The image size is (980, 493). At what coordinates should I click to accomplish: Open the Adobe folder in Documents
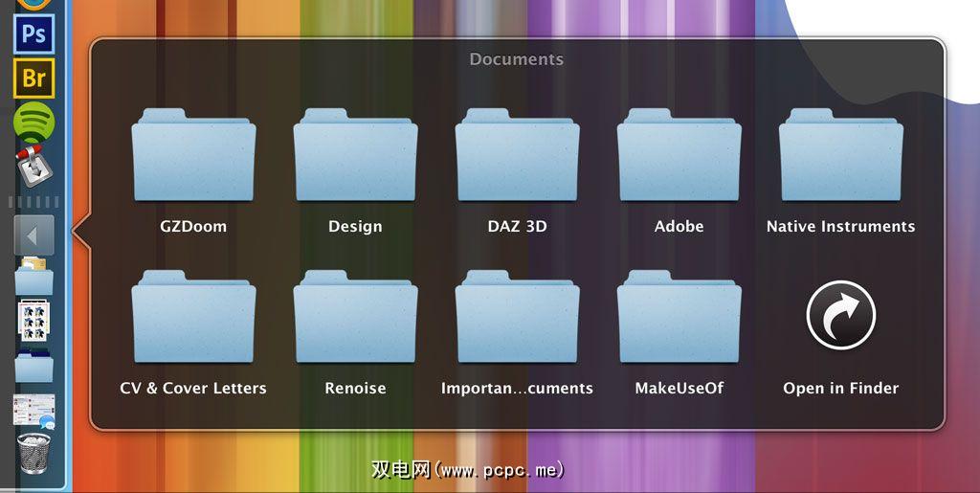[x=679, y=155]
